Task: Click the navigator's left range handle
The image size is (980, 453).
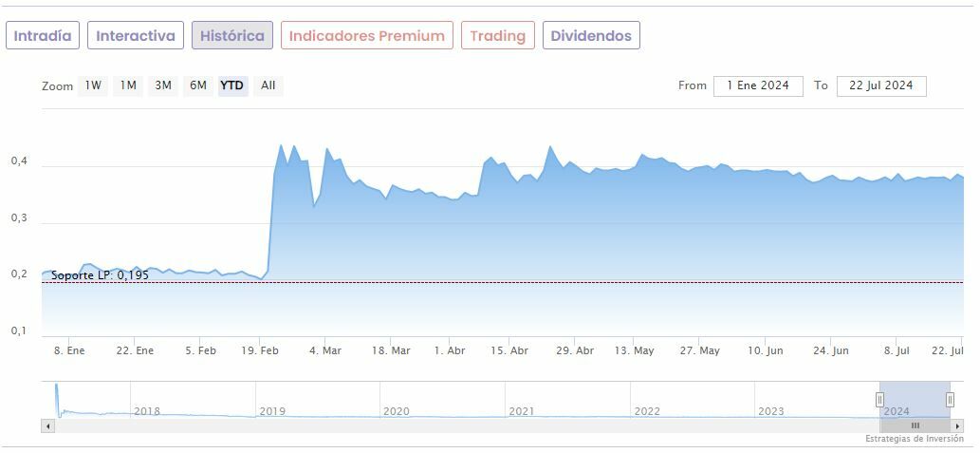Action: (x=879, y=400)
